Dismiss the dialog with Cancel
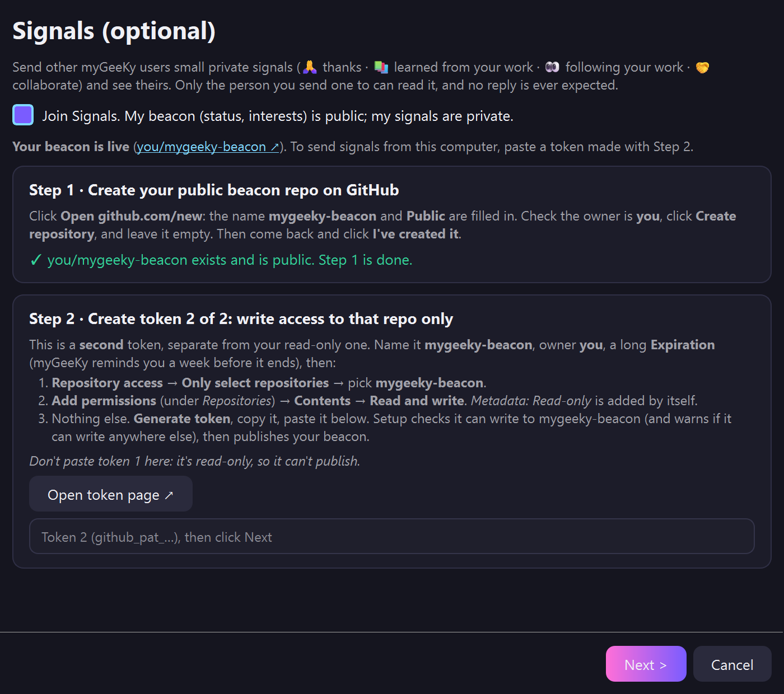784x694 pixels. tap(732, 664)
